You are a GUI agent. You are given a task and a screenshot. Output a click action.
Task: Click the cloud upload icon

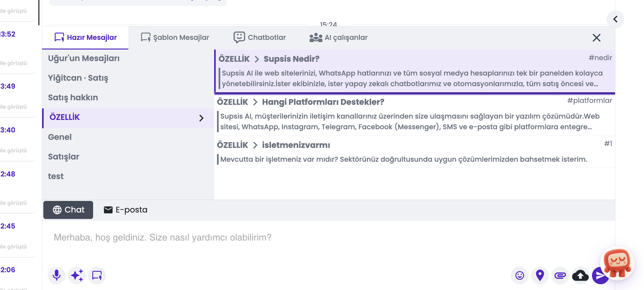pyautogui.click(x=580, y=276)
